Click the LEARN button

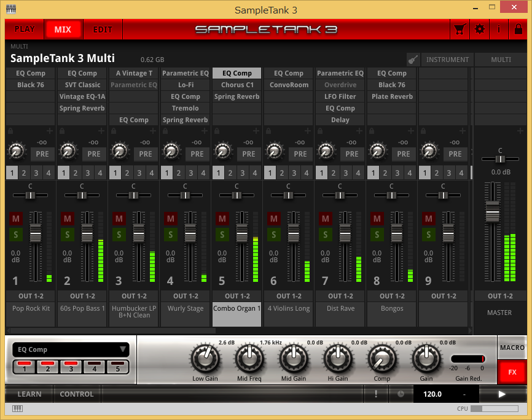tap(29, 394)
